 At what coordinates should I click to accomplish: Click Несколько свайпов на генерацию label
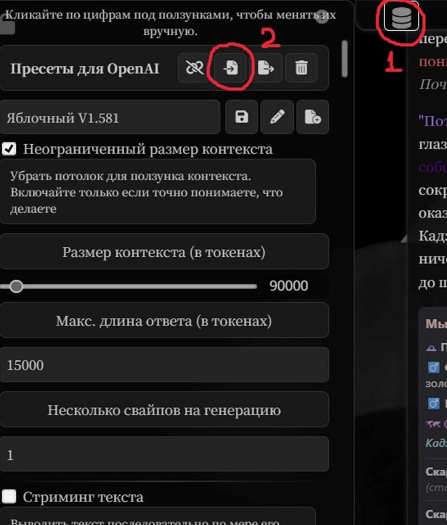[164, 410]
